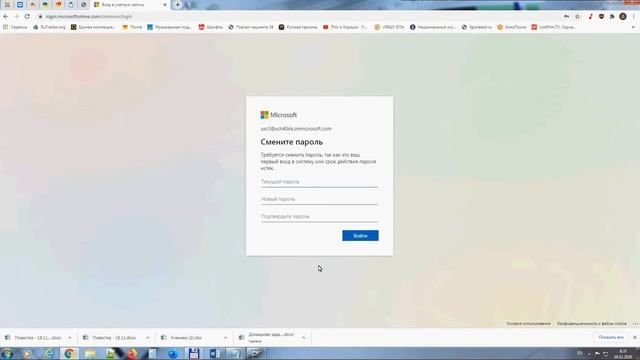Open the Портал пациента bookmark
Viewport: 640px width, 360px height.
coord(251,27)
